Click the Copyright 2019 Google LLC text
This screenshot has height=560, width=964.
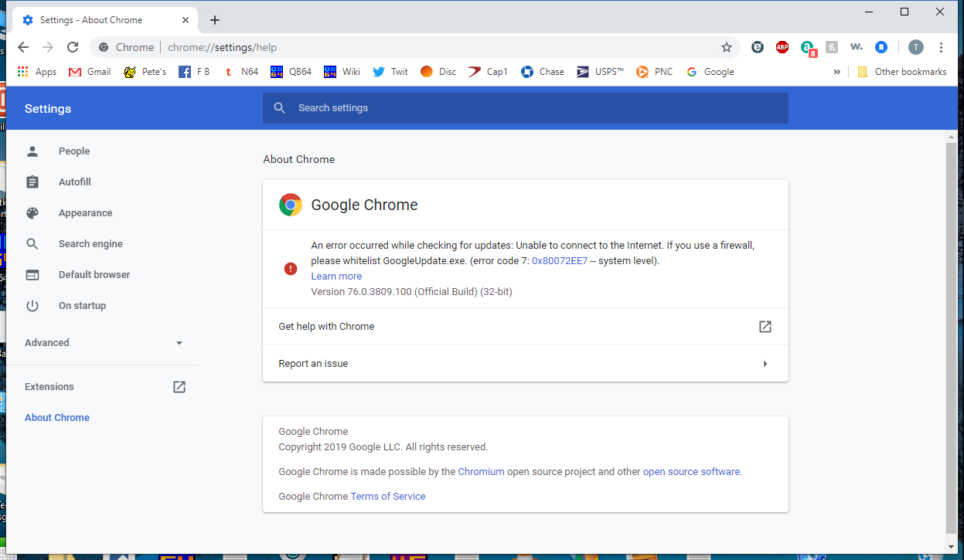[x=383, y=447]
